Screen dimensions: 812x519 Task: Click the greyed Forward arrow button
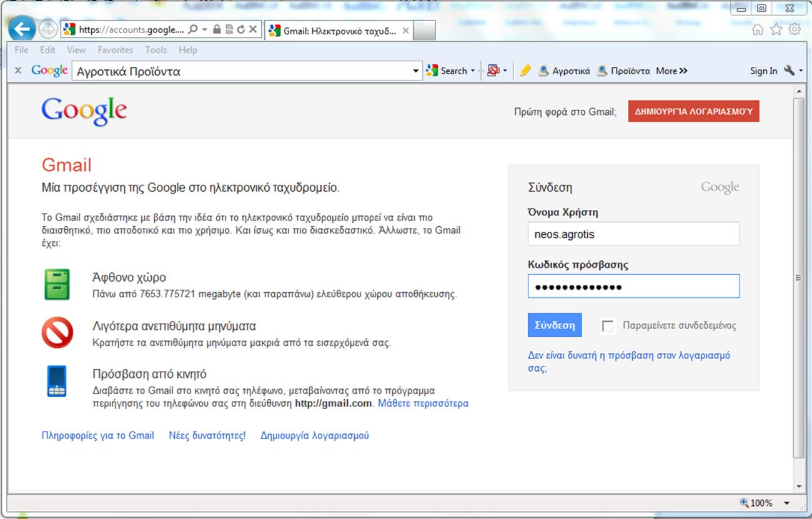click(x=47, y=29)
